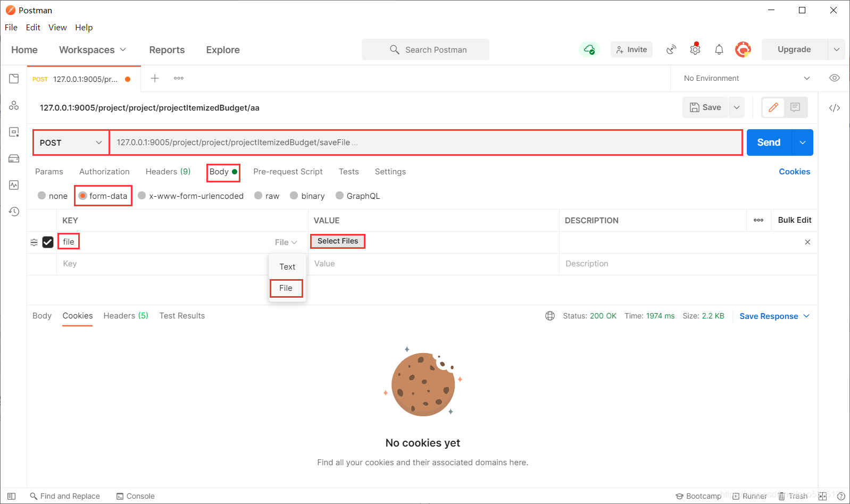Viewport: 850px width, 504px height.
Task: Click the capture requests satellite icon
Action: pyautogui.click(x=671, y=49)
